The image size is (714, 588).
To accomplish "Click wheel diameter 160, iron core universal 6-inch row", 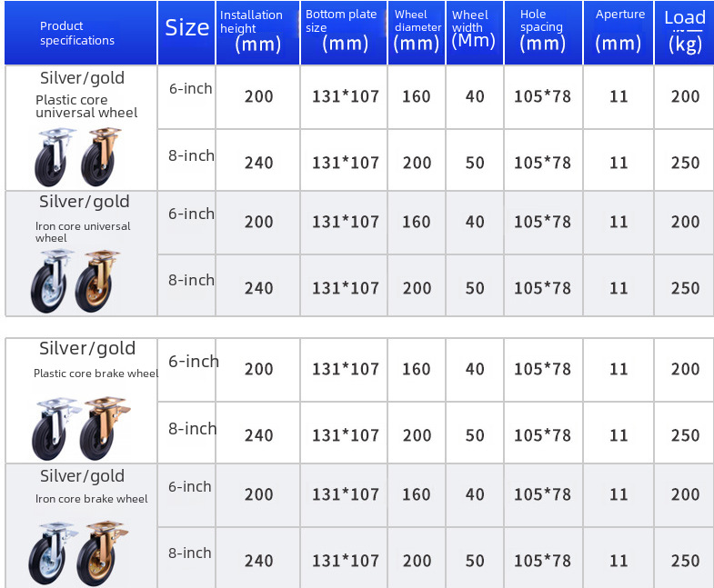I will [x=417, y=222].
